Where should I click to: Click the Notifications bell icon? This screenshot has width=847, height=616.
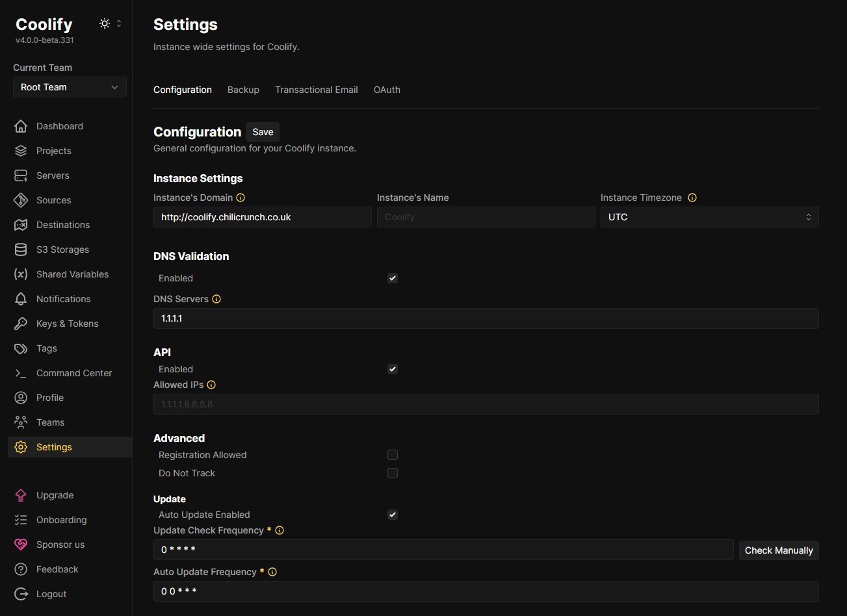coord(21,299)
